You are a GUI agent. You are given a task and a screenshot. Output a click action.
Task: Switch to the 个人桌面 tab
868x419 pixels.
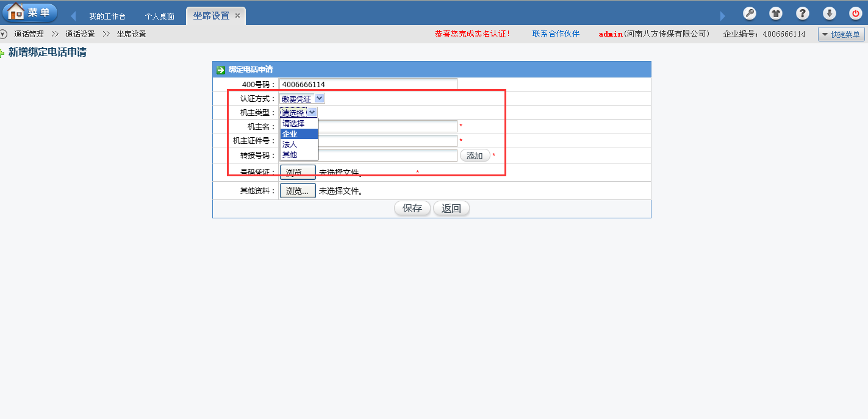coord(160,16)
